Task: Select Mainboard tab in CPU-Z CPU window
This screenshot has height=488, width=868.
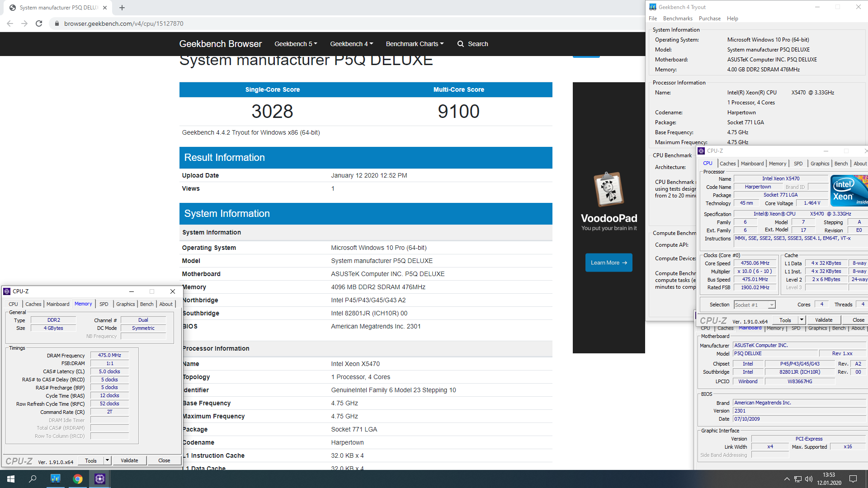Action: click(752, 164)
